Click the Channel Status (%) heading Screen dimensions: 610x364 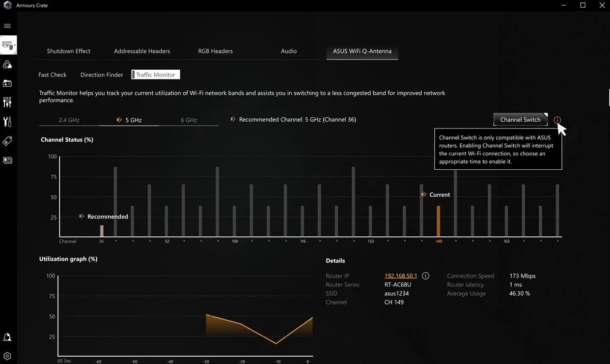pyautogui.click(x=67, y=140)
